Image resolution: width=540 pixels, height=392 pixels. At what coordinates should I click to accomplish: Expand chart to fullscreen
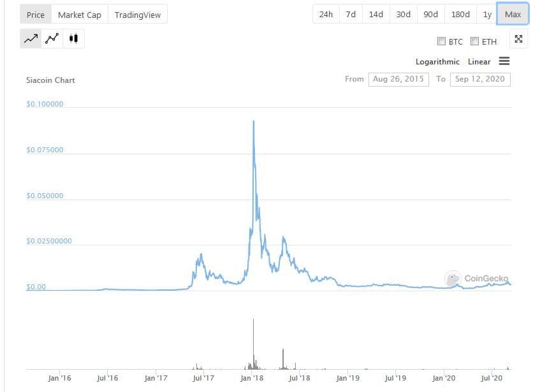(x=518, y=40)
